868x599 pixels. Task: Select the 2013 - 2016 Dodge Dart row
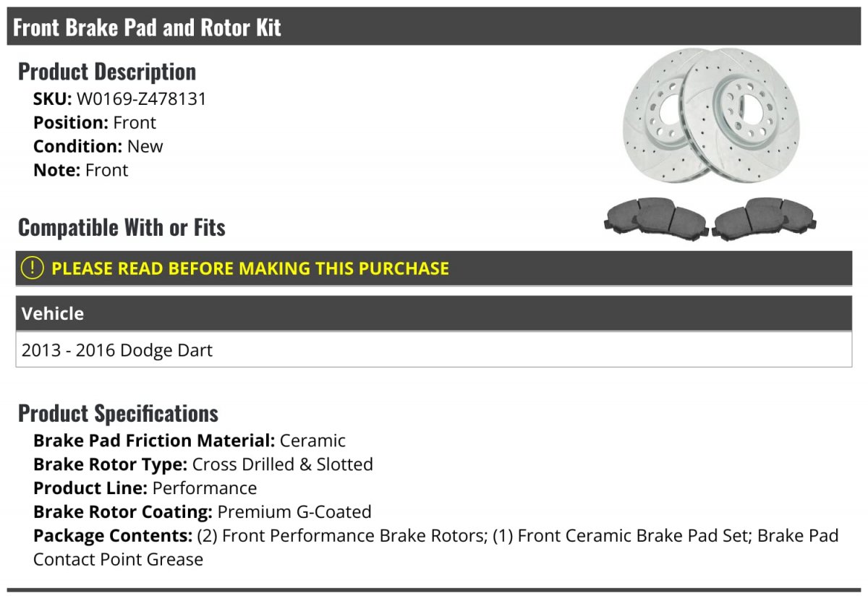point(434,350)
